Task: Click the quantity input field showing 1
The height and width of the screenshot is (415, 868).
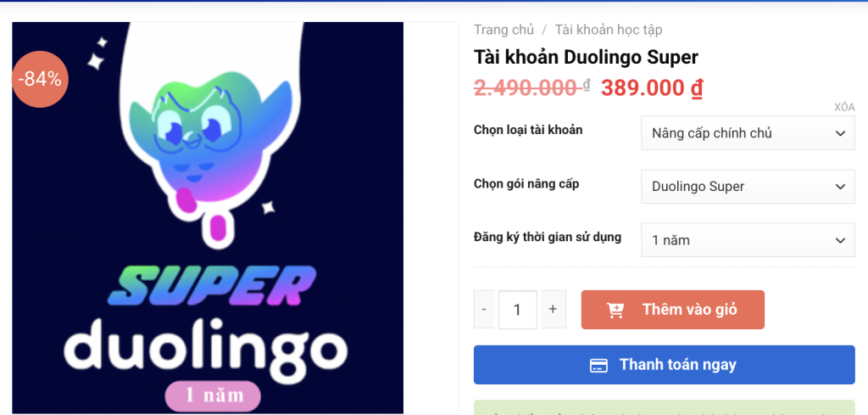Action: (518, 309)
